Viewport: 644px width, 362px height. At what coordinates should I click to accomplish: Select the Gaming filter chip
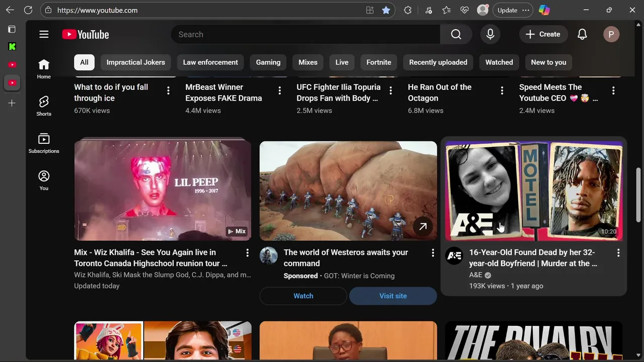(x=268, y=62)
